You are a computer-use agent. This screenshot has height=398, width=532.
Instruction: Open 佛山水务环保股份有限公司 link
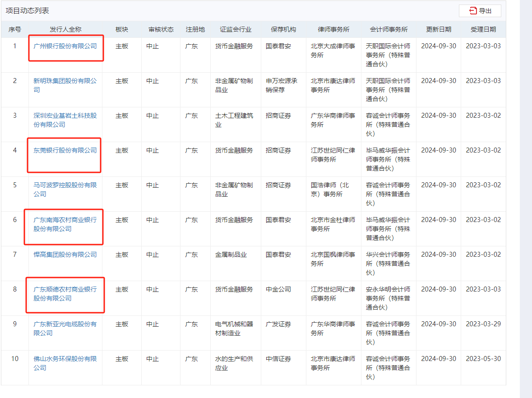(x=65, y=363)
